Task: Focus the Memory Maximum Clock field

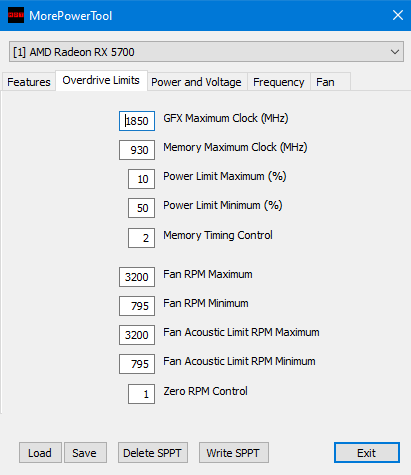Action: (137, 150)
